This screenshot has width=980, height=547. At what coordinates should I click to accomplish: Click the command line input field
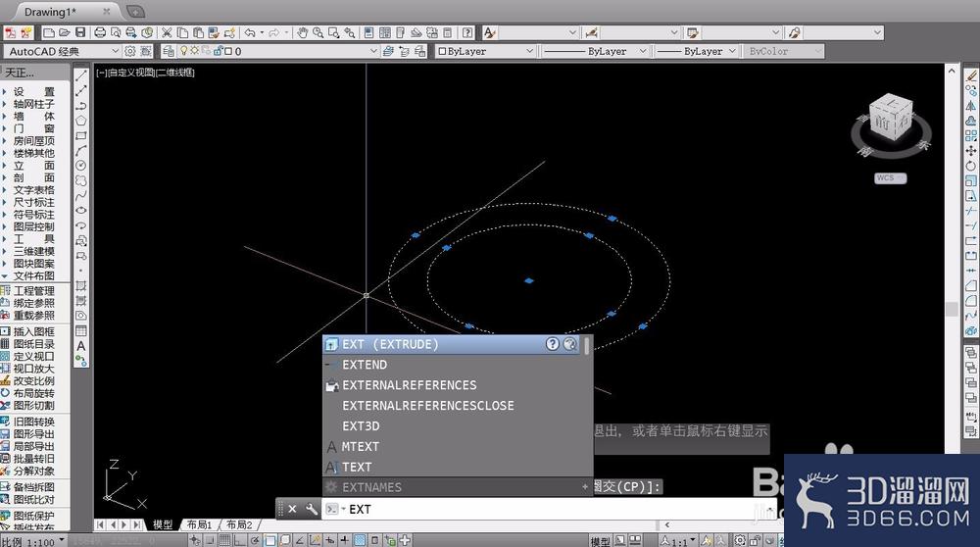pos(550,509)
